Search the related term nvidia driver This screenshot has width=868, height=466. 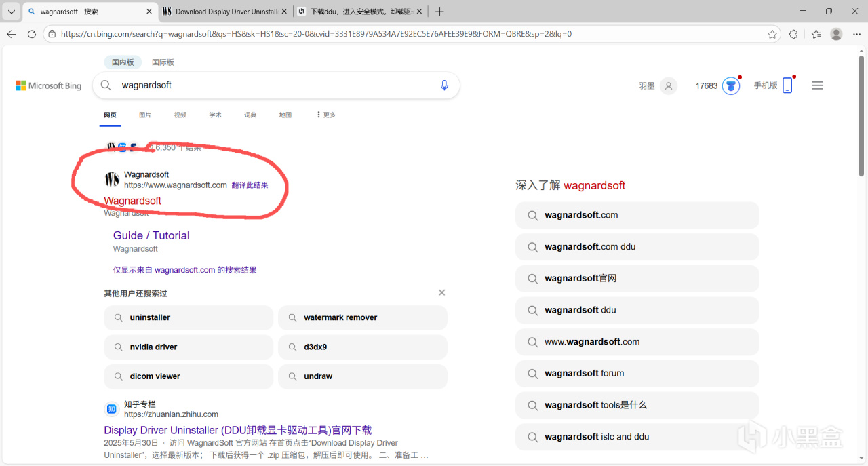tap(189, 347)
